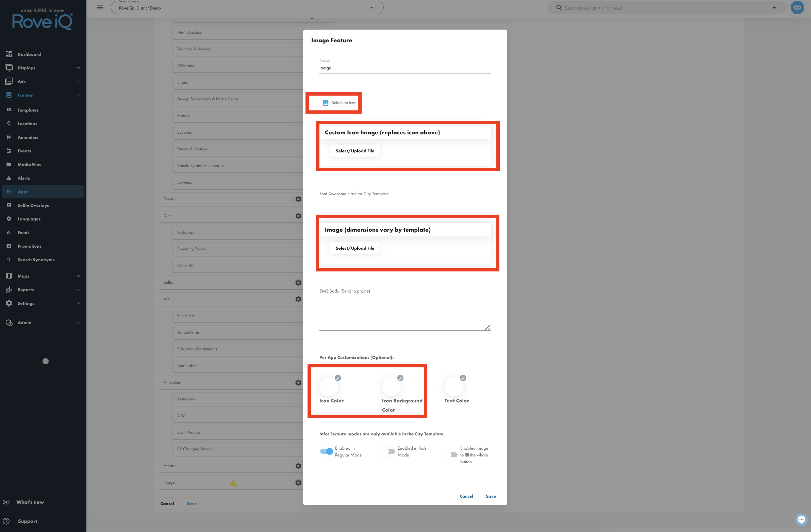Click the hamburger menu icon in header
811x532 pixels.
pos(100,7)
